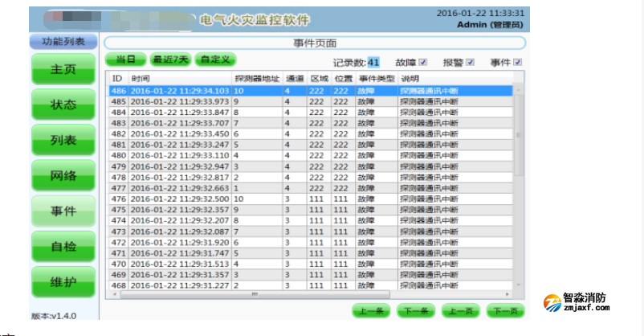Image resolution: width=644 pixels, height=336 pixels.
Task: Open the 维护 maintenance page
Action: 63,282
